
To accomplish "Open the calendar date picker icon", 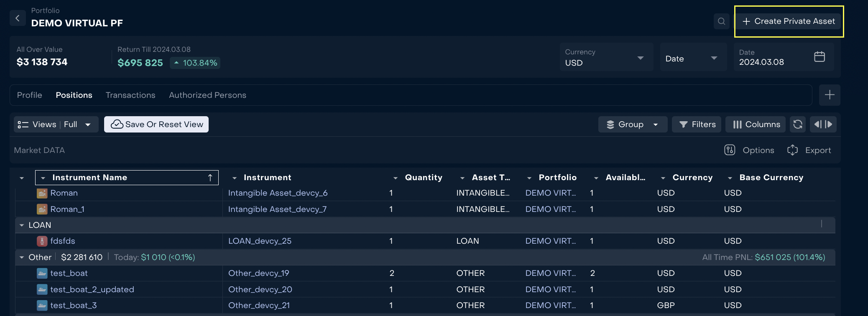I will click(x=819, y=57).
